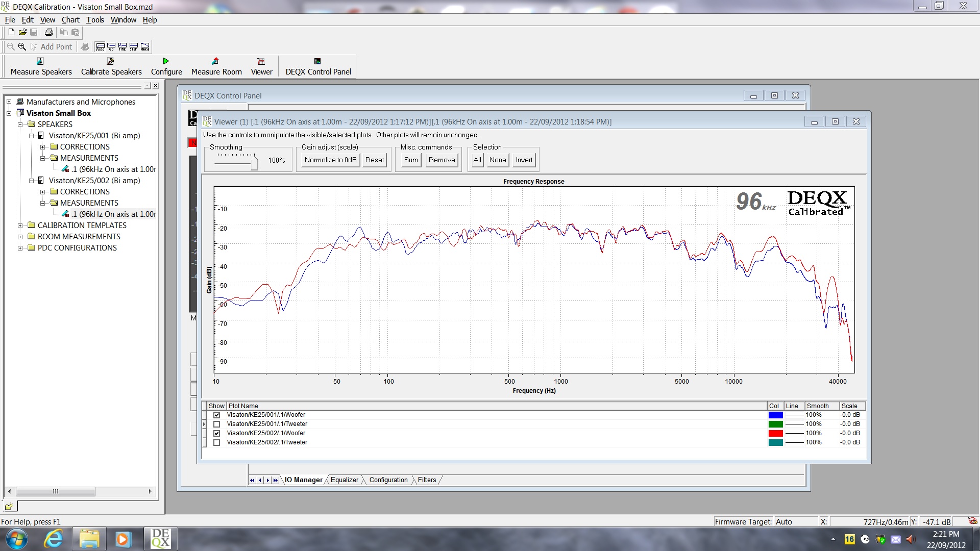Click green color swatch for KE25/001 Tweeter
Screen dimensions: 980x551
pos(775,424)
